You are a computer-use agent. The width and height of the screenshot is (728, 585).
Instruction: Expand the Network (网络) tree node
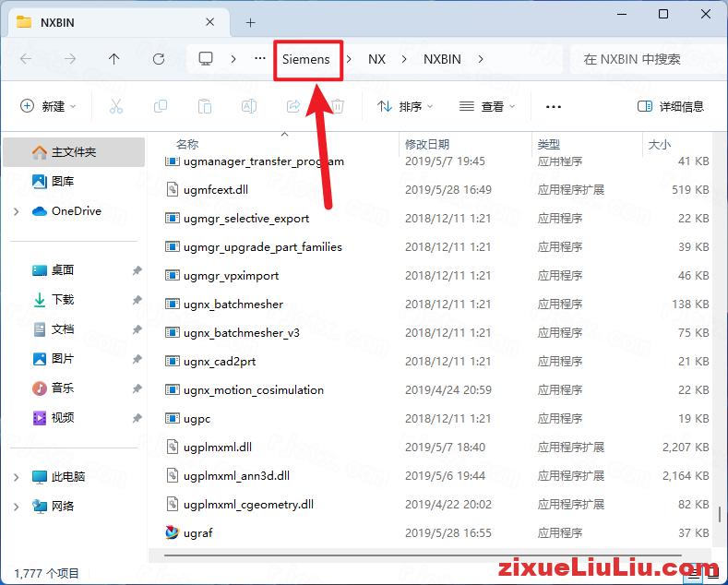pos(17,507)
